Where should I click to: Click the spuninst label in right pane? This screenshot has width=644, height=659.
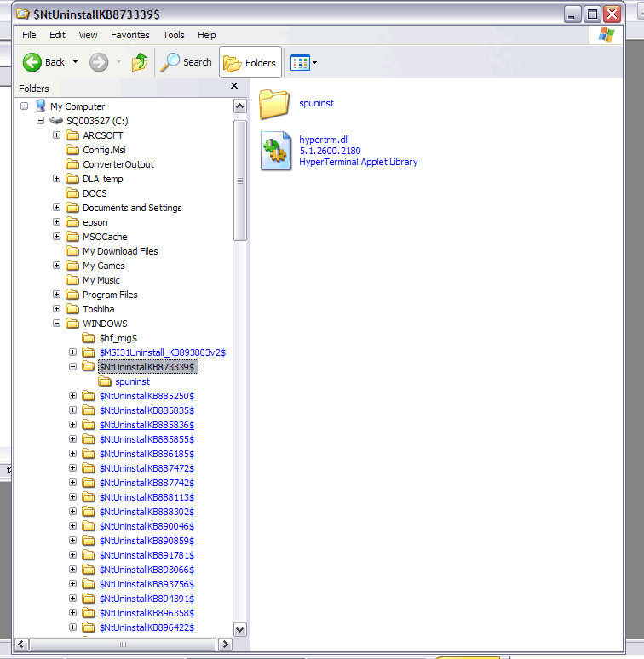click(x=316, y=103)
